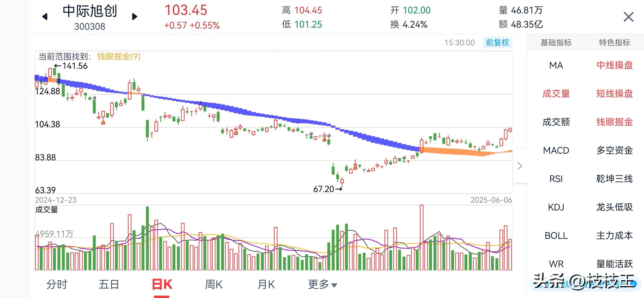644x298 pixels.
Task: Click the 67.20 low price marker
Action: 327,189
